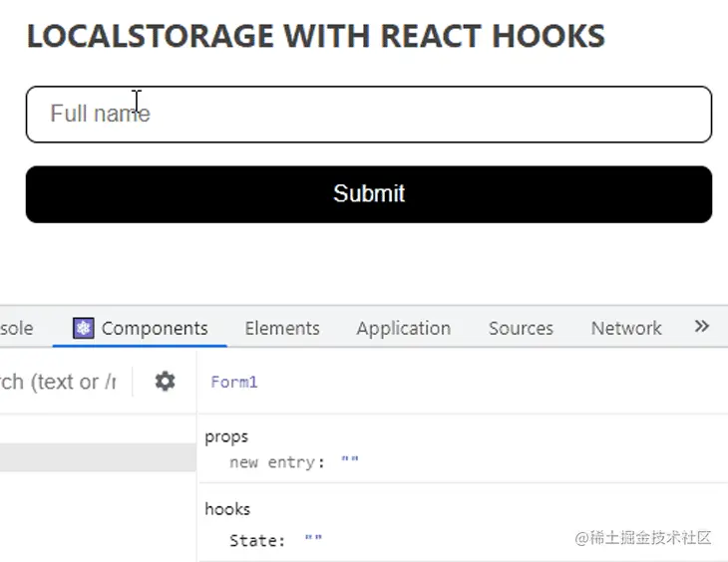
Task: Click the black Submit button
Action: point(369,194)
